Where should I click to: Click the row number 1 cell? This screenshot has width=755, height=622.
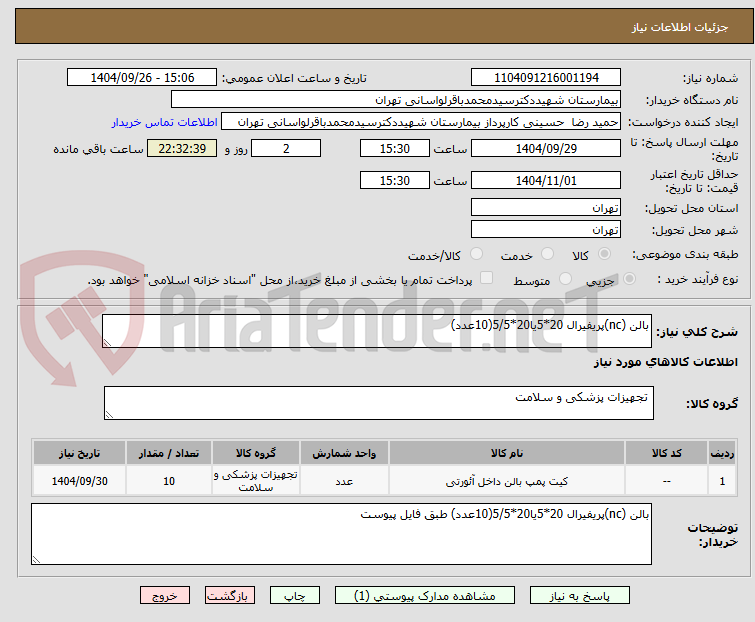(x=722, y=481)
